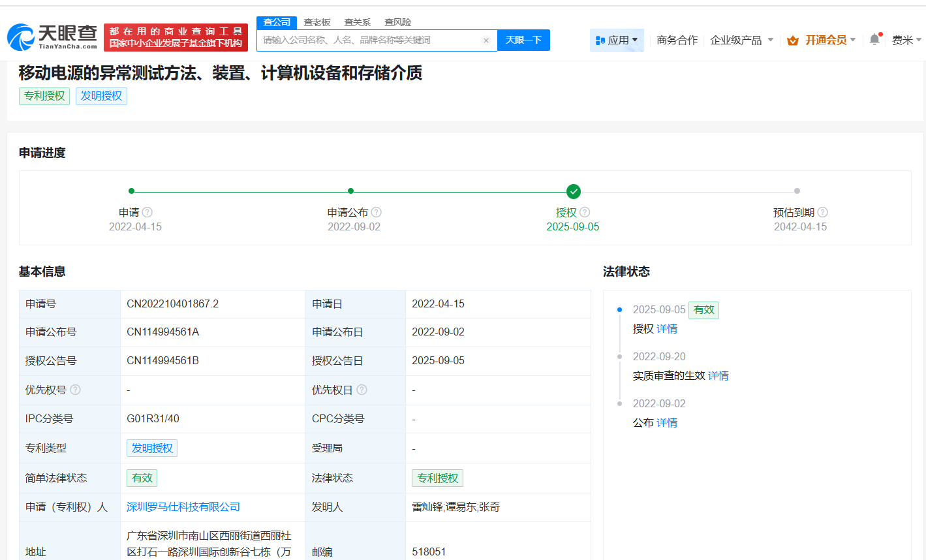Switch to the 查老板 tab
This screenshot has width=926, height=560.
(317, 22)
